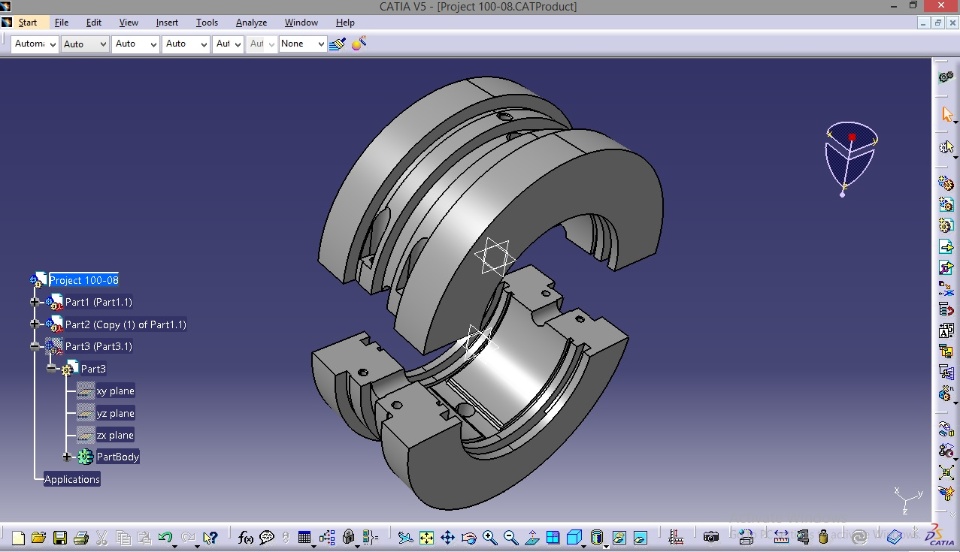Select the PartBody tree item

(x=118, y=457)
